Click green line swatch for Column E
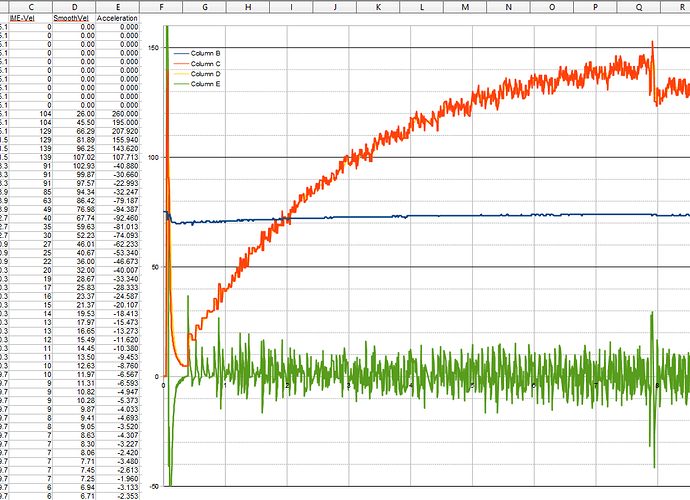 181,84
